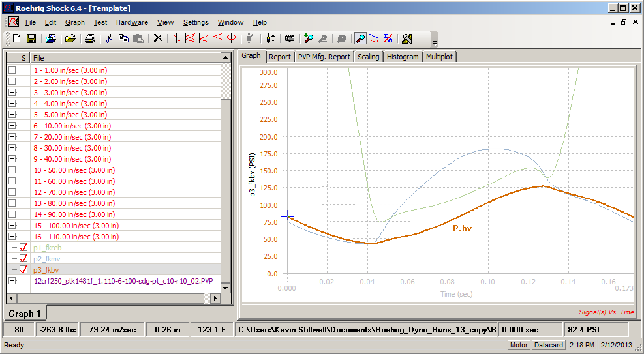Click the Print toolbar icon
644x354 pixels.
(90, 38)
